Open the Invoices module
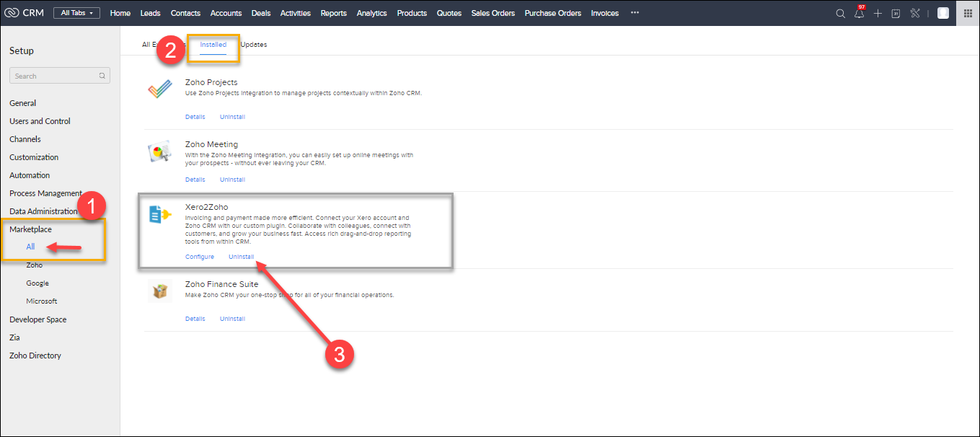The width and height of the screenshot is (980, 437). 605,13
